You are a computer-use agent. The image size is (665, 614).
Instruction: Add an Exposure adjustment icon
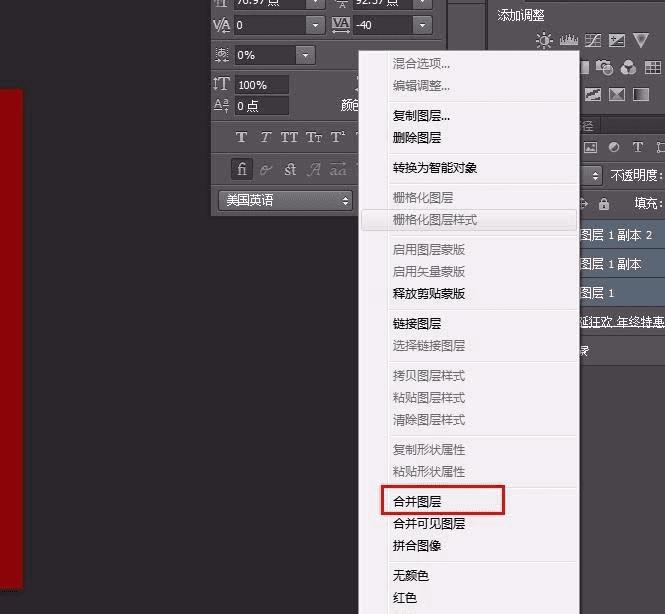[617, 41]
